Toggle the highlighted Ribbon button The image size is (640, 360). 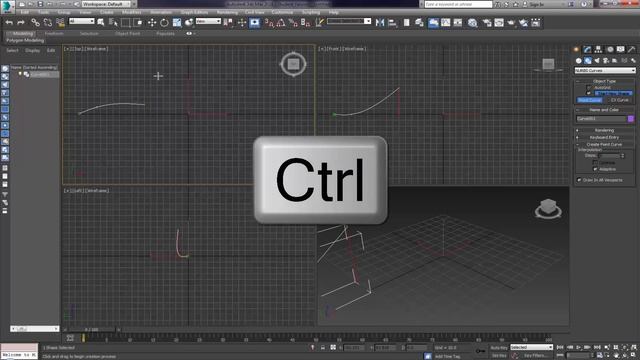tap(433, 22)
